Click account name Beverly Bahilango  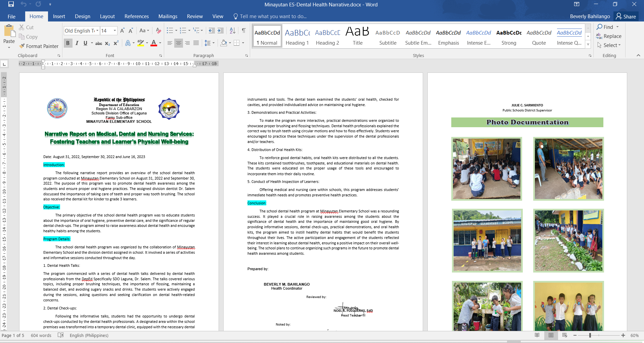pos(590,16)
